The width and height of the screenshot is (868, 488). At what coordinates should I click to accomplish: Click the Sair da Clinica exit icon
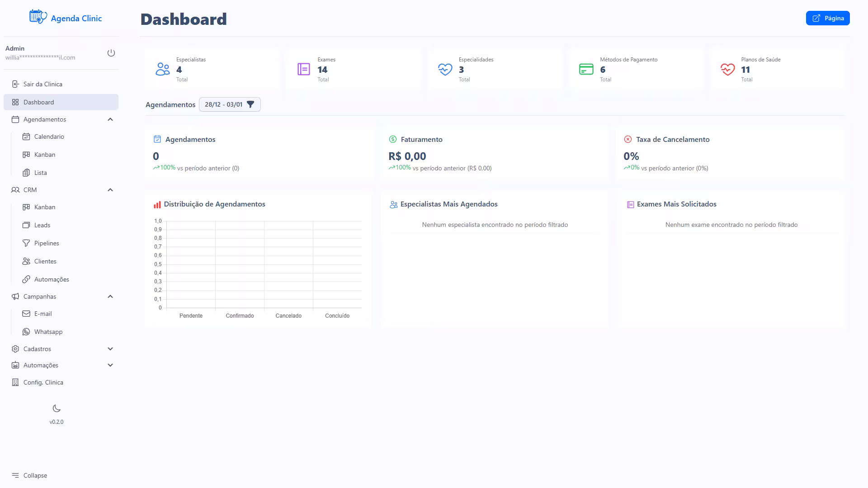pyautogui.click(x=15, y=84)
